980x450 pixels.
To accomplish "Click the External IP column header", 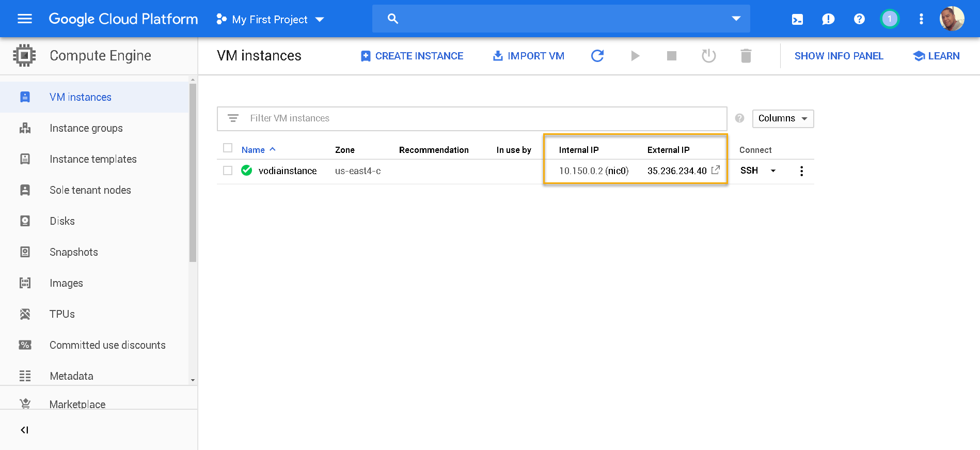I will coord(668,150).
